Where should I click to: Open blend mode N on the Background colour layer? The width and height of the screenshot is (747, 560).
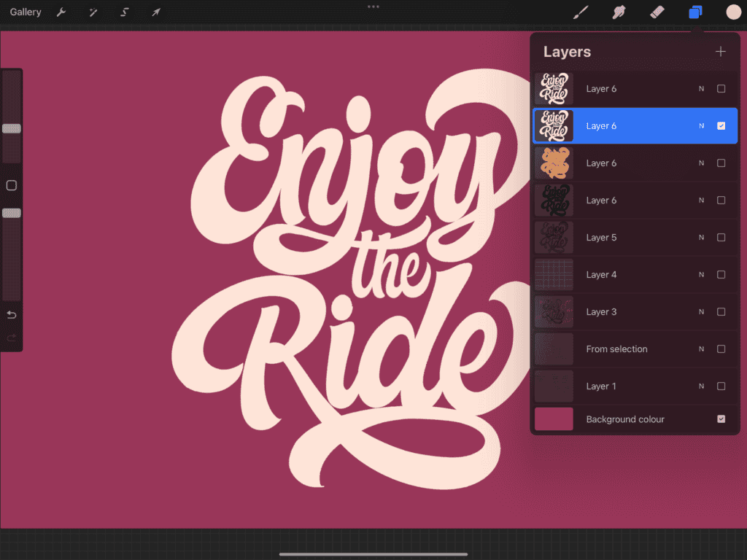click(x=701, y=419)
